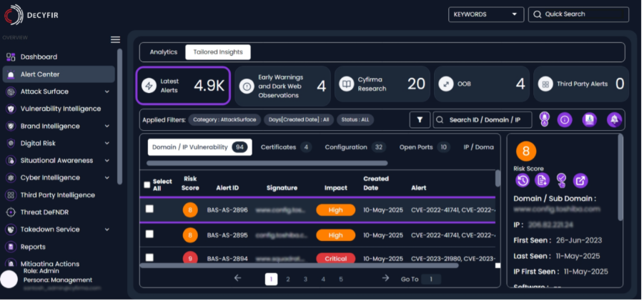Click the Dashboard sidebar icon
This screenshot has height=301, width=644.
pyautogui.click(x=11, y=57)
